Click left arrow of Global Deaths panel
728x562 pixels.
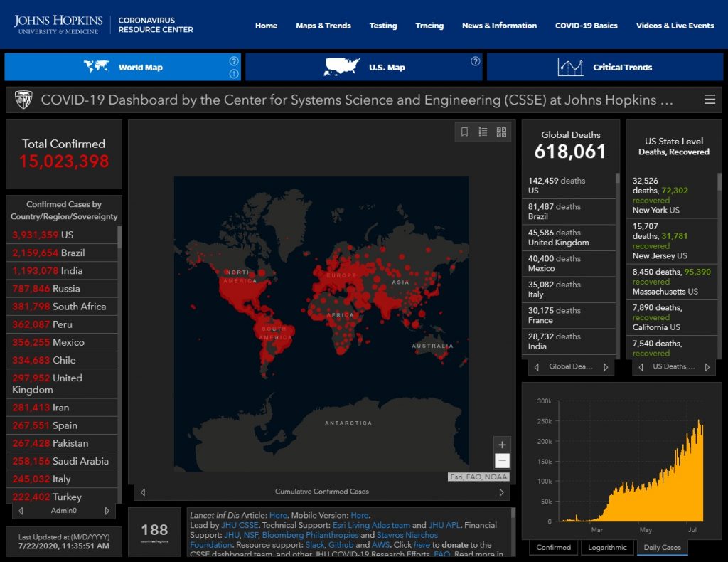[x=537, y=367]
